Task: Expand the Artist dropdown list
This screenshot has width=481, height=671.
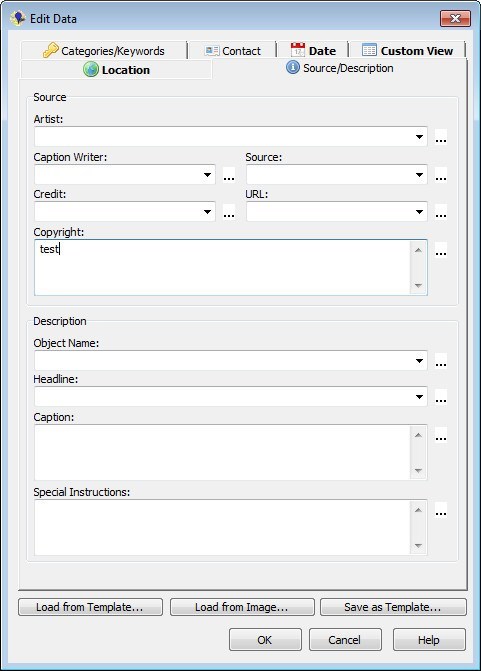Action: 419,137
